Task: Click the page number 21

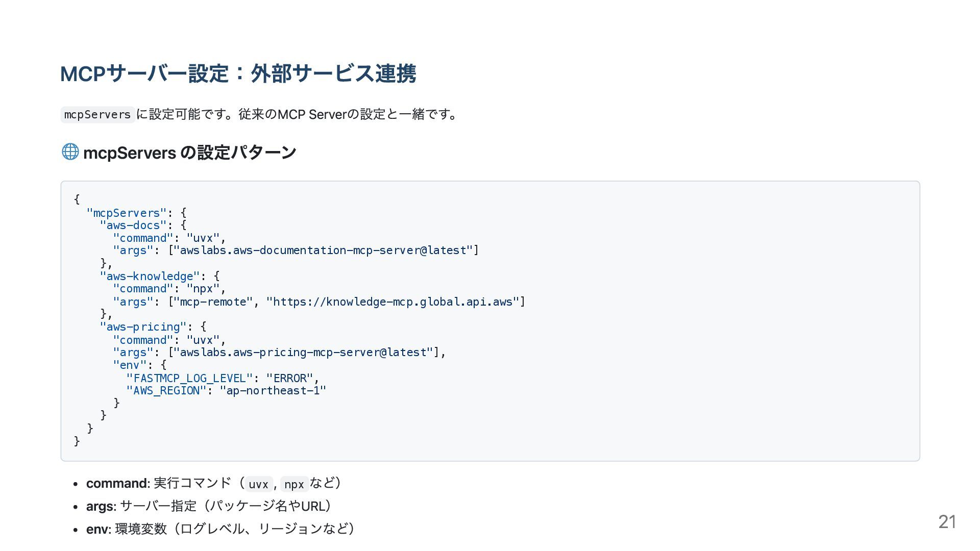Action: point(947,521)
